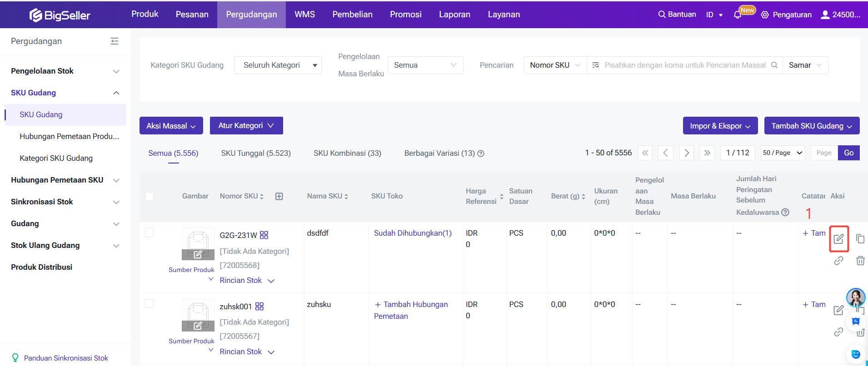
Task: Tick the select-all checkbox in table header
Action: point(149,196)
